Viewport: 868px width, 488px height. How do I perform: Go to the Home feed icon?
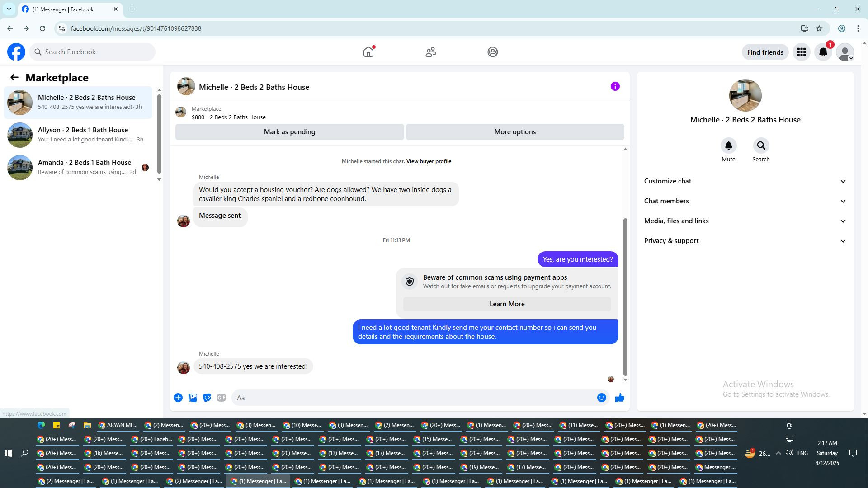(368, 52)
